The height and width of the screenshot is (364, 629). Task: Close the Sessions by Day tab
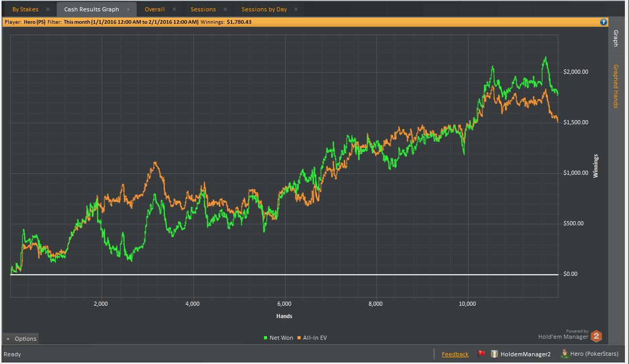[x=296, y=9]
